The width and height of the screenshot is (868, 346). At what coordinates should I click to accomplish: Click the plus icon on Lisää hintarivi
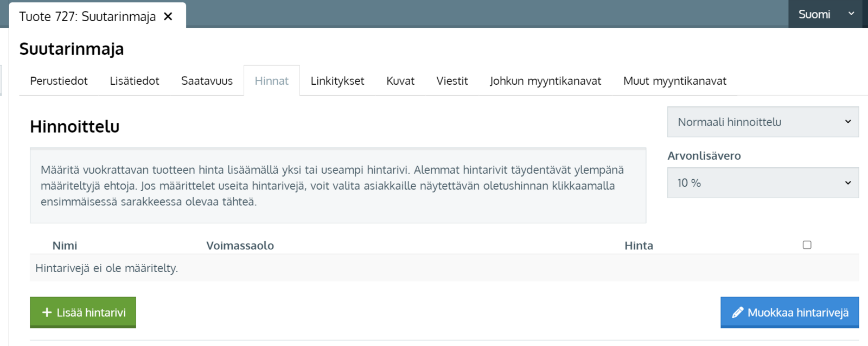click(47, 312)
